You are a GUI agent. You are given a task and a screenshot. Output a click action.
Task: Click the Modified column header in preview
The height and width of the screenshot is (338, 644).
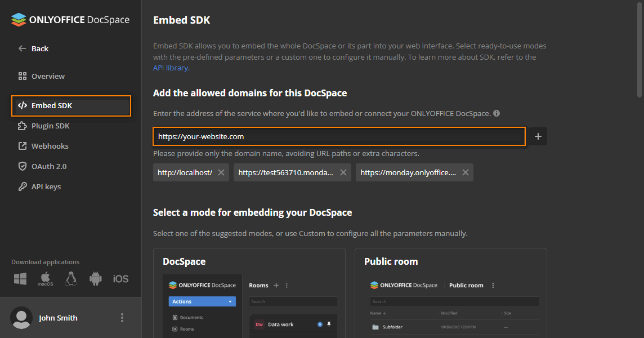click(449, 313)
